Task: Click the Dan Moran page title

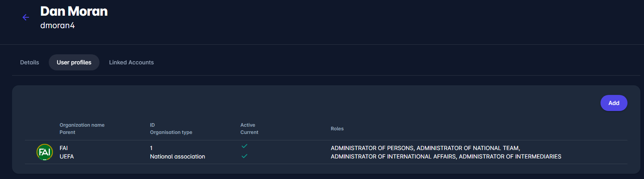Action: [x=74, y=11]
